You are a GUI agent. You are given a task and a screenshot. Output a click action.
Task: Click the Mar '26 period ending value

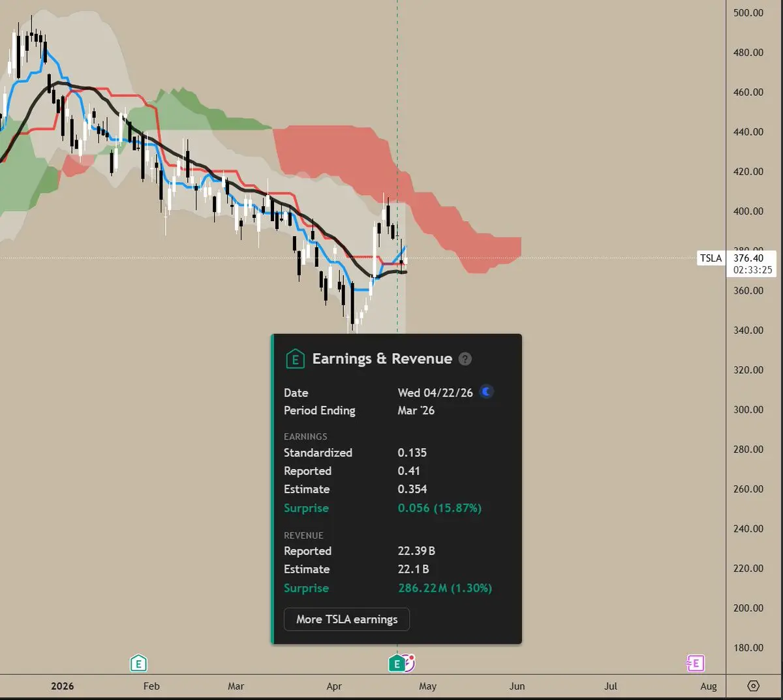[x=416, y=410]
